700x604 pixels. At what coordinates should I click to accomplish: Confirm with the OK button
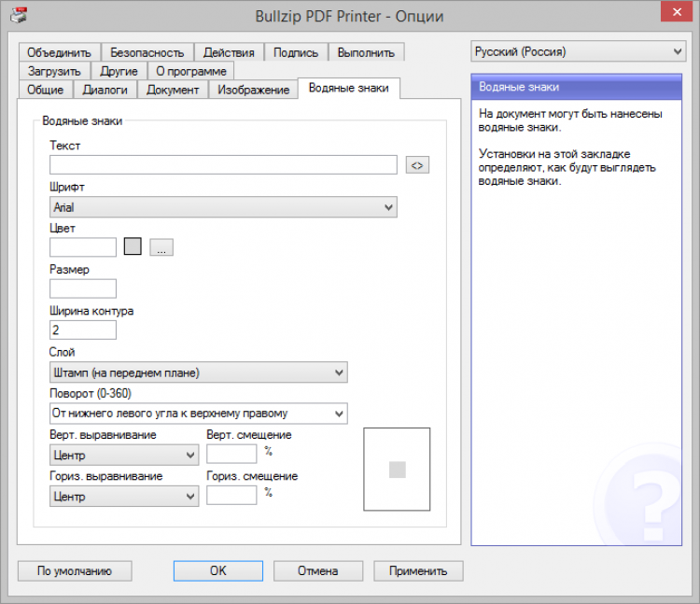(x=218, y=571)
